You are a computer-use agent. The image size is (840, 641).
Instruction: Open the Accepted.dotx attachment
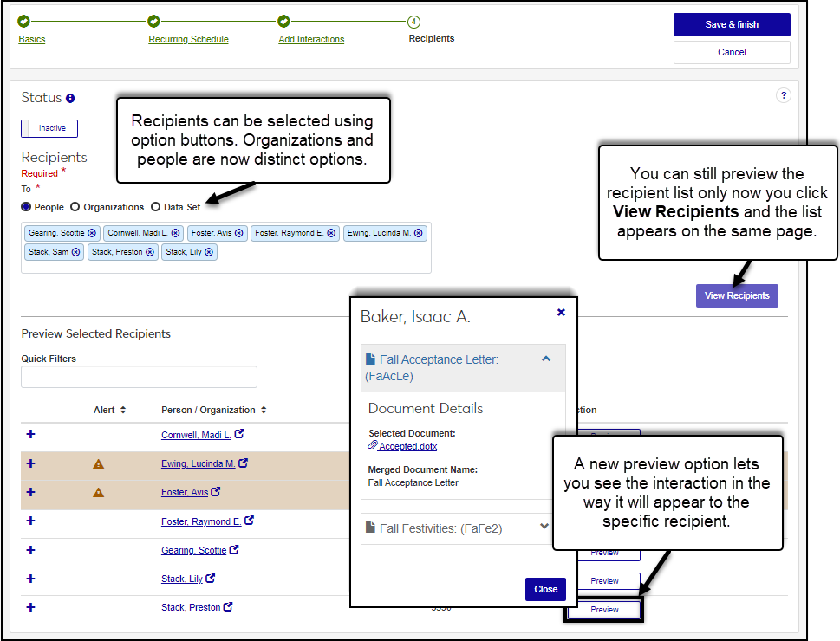click(x=403, y=446)
